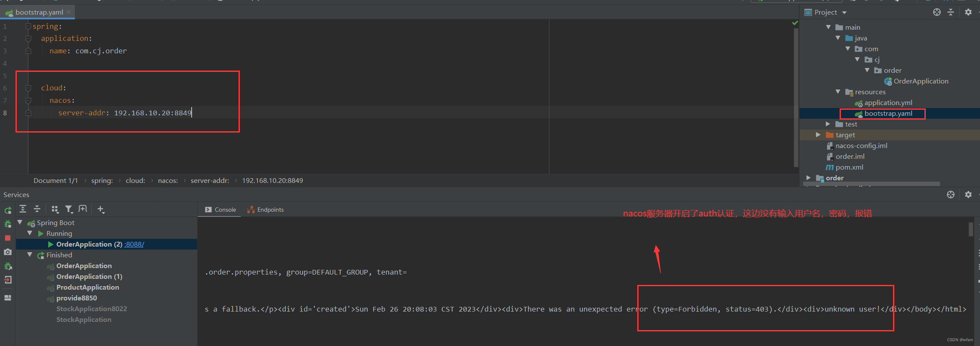Fold the spring: block in gutter
Screen dimensions: 980x346
point(28,26)
